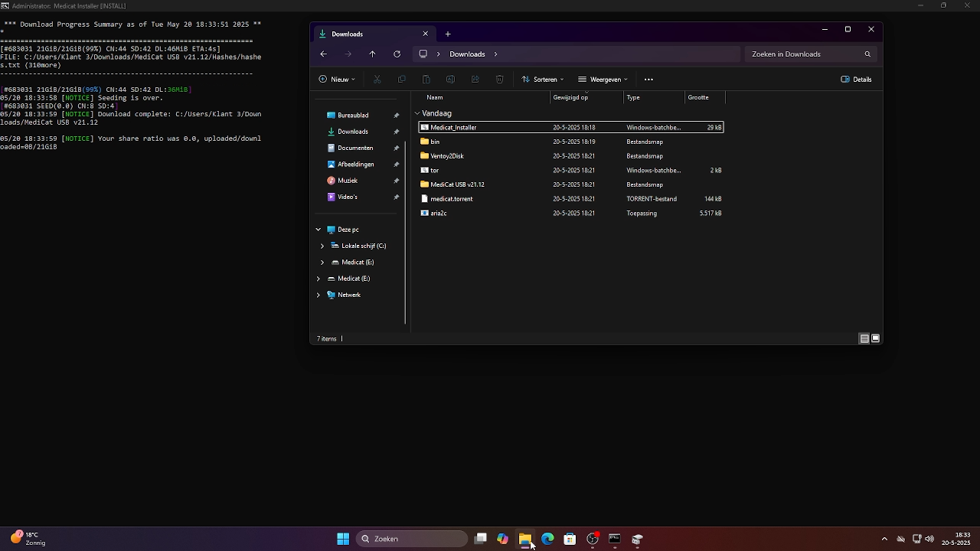Click the Delete trash can icon
Screen dimensions: 980x551
click(499, 80)
